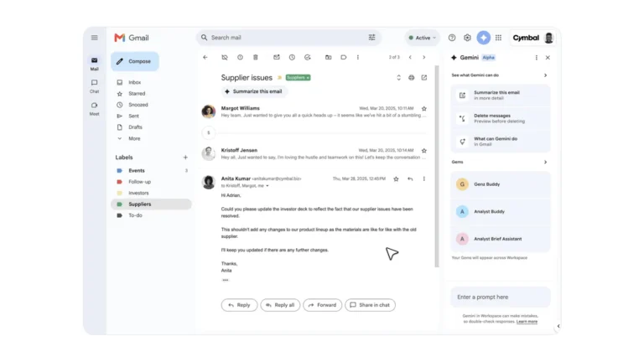The height and width of the screenshot is (362, 644).
Task: Click 'Summarize this email' chip under subject
Action: [x=254, y=91]
